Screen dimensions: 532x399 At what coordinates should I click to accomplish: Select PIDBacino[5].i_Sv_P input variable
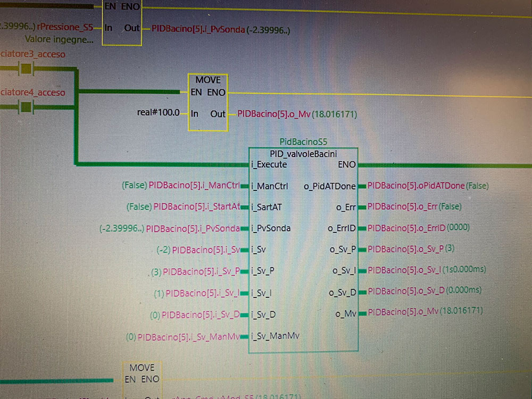pos(202,272)
